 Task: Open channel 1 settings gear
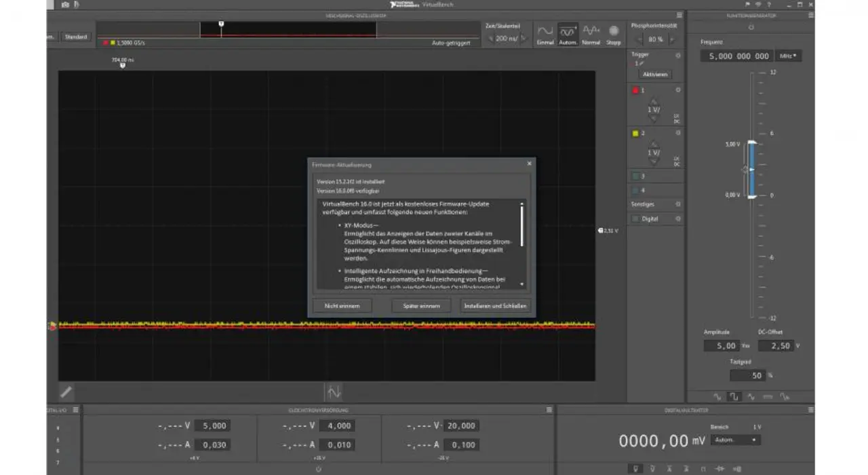coord(678,90)
